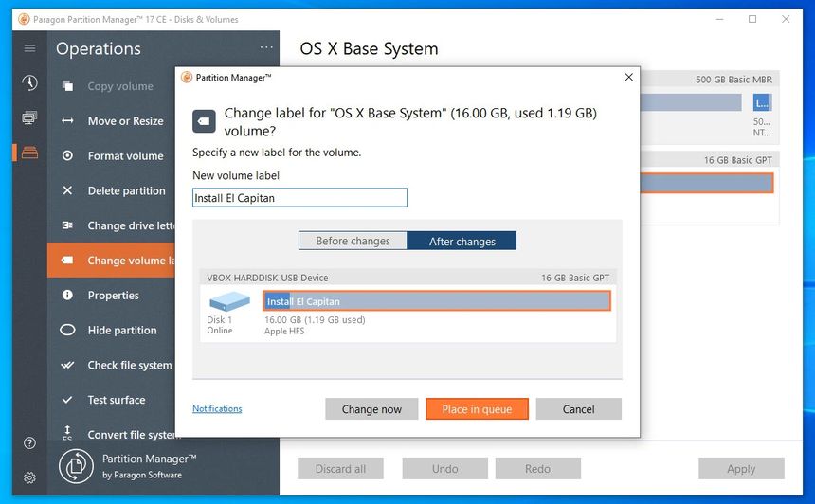Click the Disk 1 drive icon
Screen dimensions: 815x504
tap(229, 301)
